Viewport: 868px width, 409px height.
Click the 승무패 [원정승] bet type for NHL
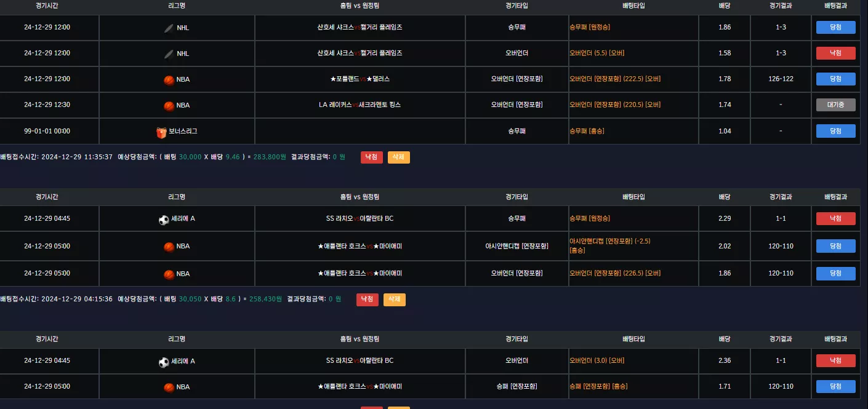pyautogui.click(x=590, y=27)
